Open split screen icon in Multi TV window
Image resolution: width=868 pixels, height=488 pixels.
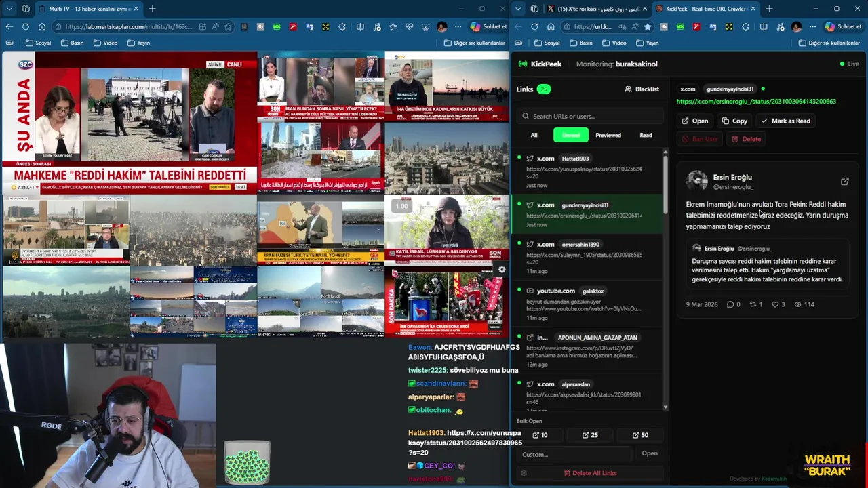tap(360, 26)
